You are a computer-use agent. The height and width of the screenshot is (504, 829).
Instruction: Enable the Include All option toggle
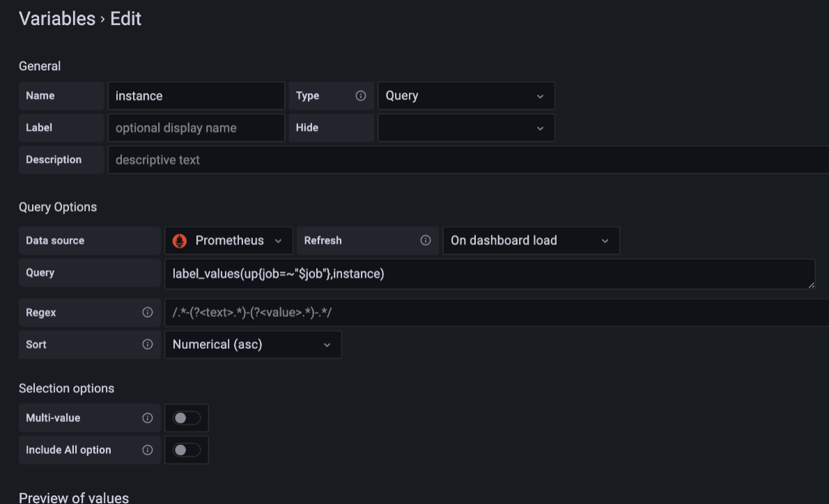pyautogui.click(x=186, y=450)
